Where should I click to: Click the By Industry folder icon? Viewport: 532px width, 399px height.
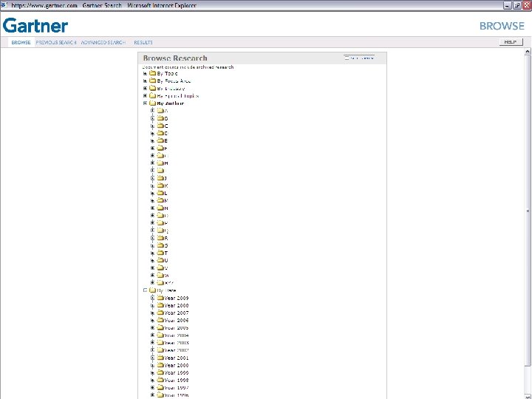(x=153, y=88)
